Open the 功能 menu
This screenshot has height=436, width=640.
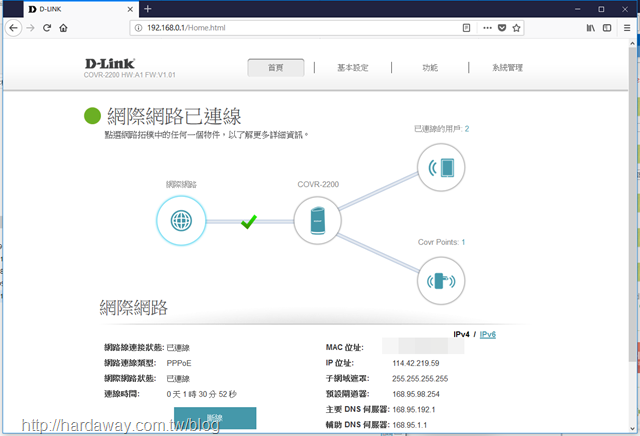[429, 68]
